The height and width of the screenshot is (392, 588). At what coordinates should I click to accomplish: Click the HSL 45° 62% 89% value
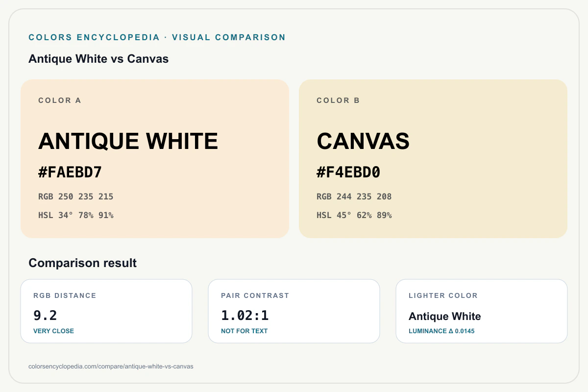click(x=354, y=215)
